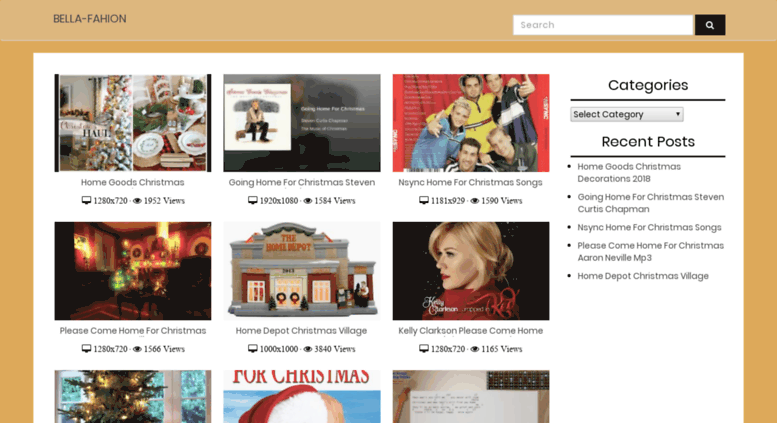Open recent post Please Come Home Aaron Neville Mp3
Image resolution: width=777 pixels, height=423 pixels.
tap(651, 252)
